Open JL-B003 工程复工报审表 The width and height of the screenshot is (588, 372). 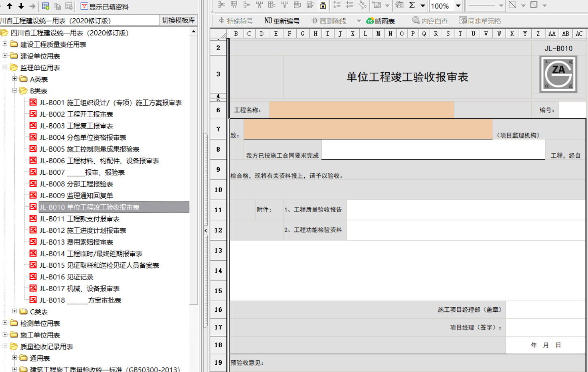[76, 126]
